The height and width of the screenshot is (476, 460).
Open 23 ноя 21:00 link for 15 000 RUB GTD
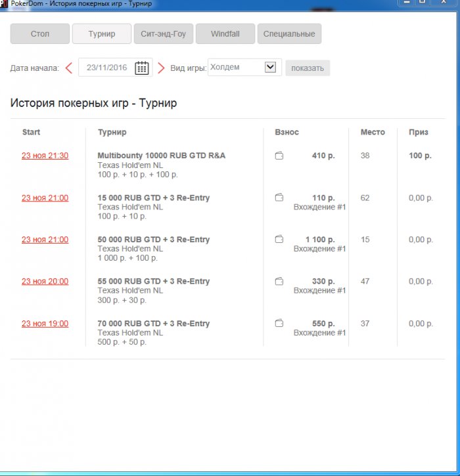coord(45,198)
